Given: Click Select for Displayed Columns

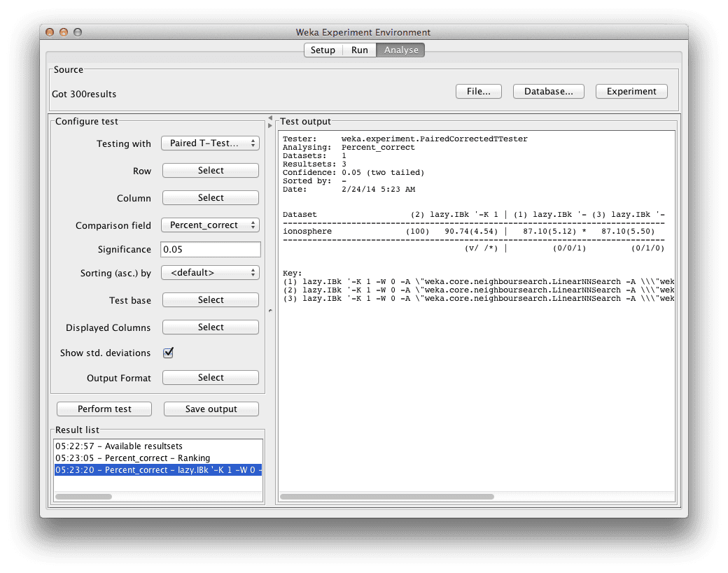Looking at the screenshot, I should click(210, 327).
